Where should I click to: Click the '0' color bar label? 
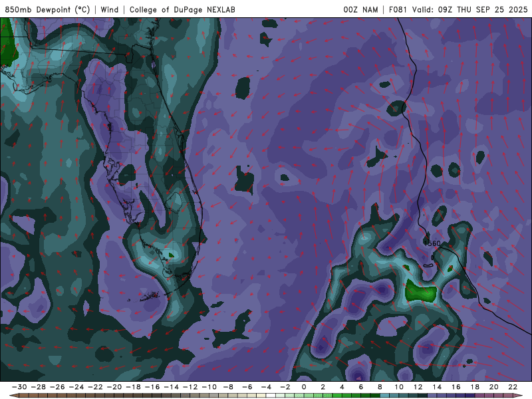point(304,387)
